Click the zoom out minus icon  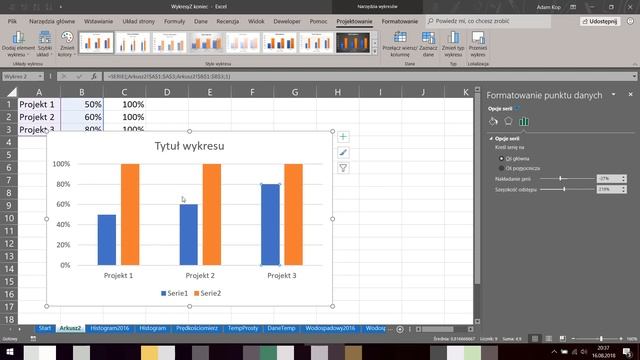click(573, 339)
